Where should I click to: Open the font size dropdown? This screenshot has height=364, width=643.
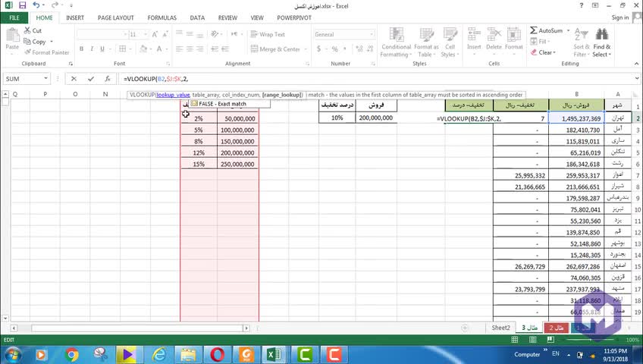point(145,34)
